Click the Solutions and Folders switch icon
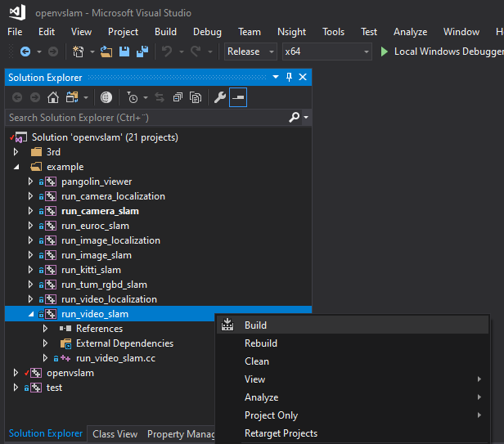This screenshot has height=444, width=504. pos(72,97)
